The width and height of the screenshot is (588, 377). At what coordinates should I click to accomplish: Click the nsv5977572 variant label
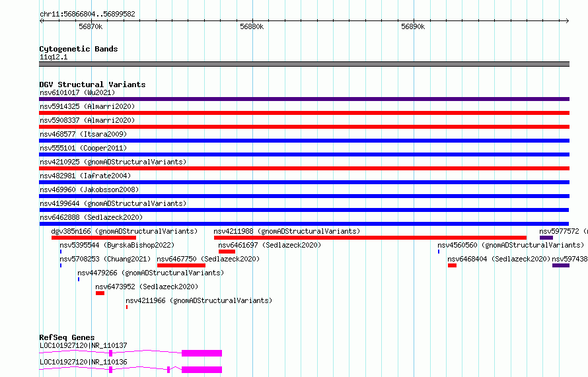(564, 231)
